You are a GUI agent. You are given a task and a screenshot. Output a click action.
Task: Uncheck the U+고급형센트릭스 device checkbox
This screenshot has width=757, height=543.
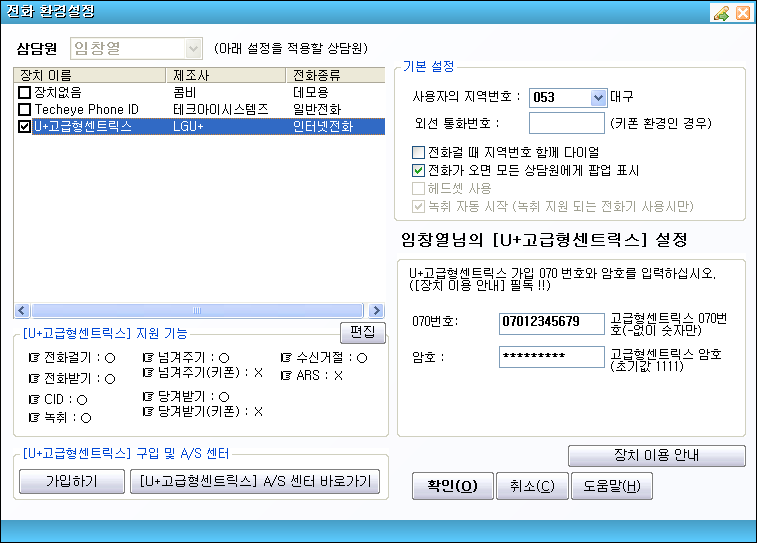pos(24,126)
